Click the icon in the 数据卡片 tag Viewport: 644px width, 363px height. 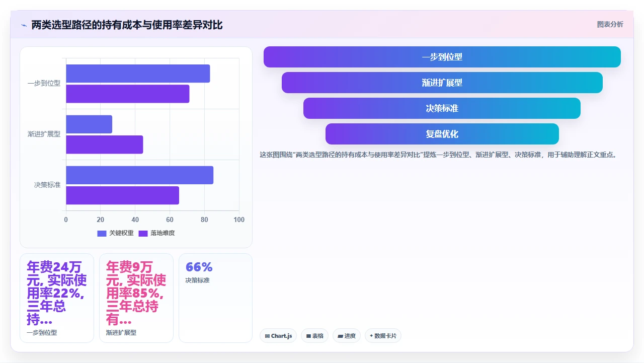[371, 336]
